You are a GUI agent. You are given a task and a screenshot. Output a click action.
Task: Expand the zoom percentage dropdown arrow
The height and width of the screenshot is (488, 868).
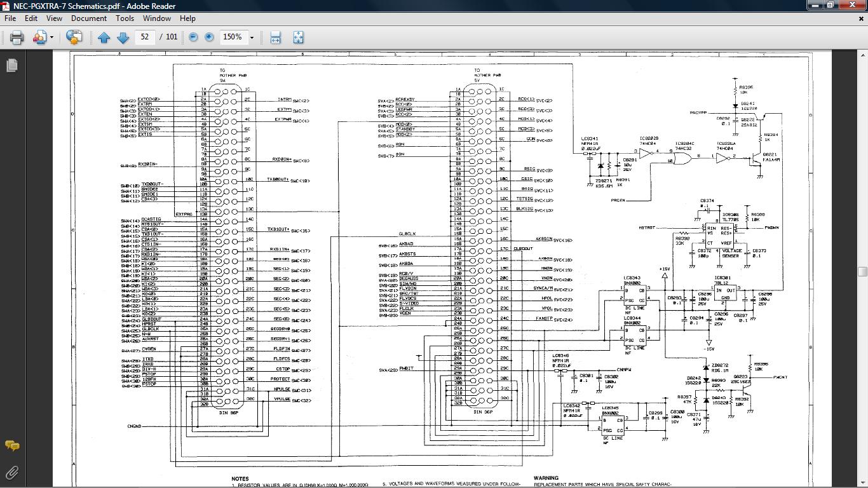252,37
